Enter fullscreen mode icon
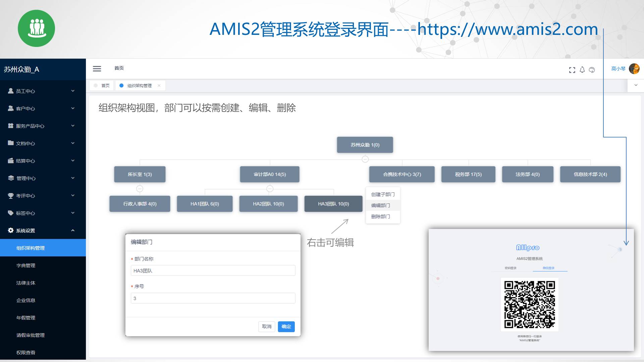Viewport: 644px width, 362px height. click(572, 70)
